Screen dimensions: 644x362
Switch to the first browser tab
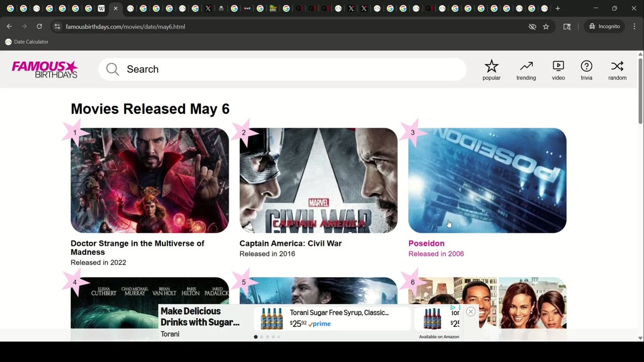tap(10, 9)
